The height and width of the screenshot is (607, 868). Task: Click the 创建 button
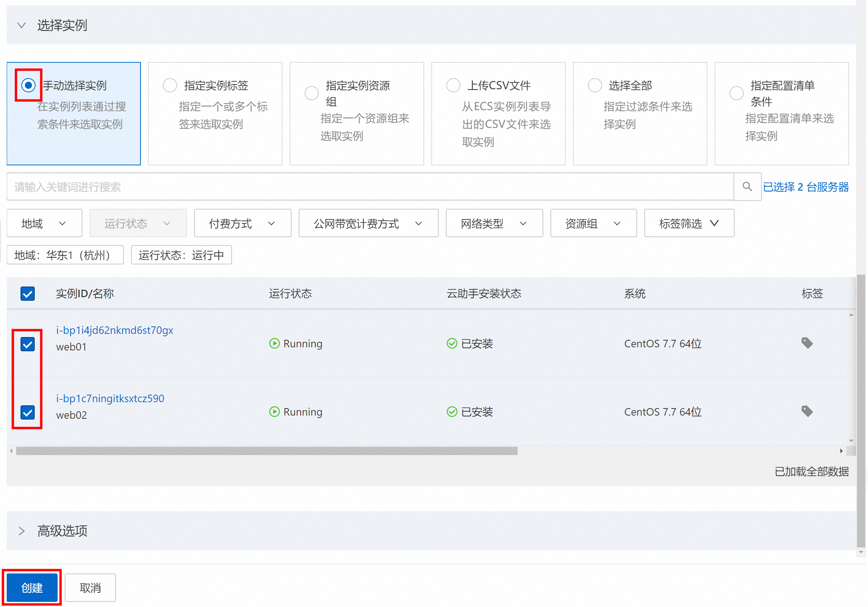coord(32,588)
